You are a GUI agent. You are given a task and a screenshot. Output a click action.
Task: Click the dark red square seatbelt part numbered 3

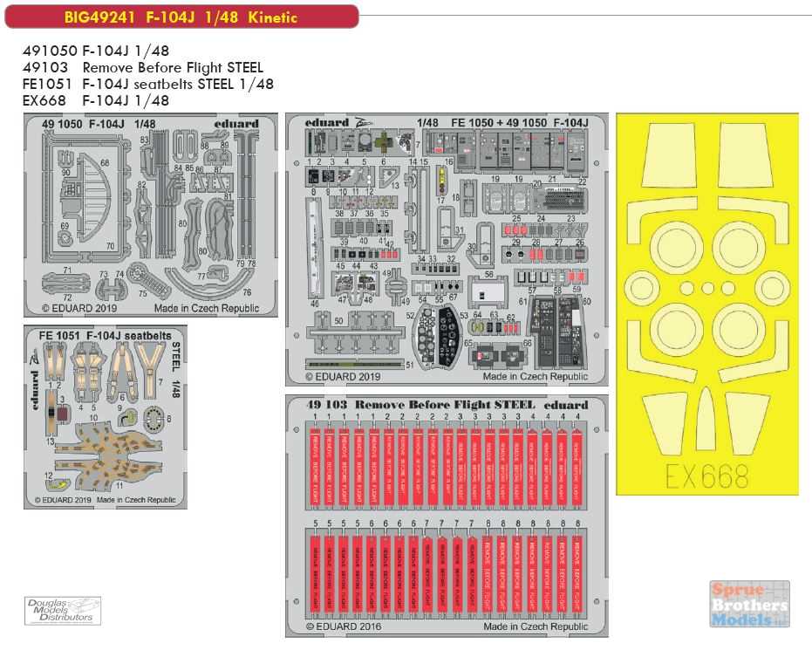(62, 414)
